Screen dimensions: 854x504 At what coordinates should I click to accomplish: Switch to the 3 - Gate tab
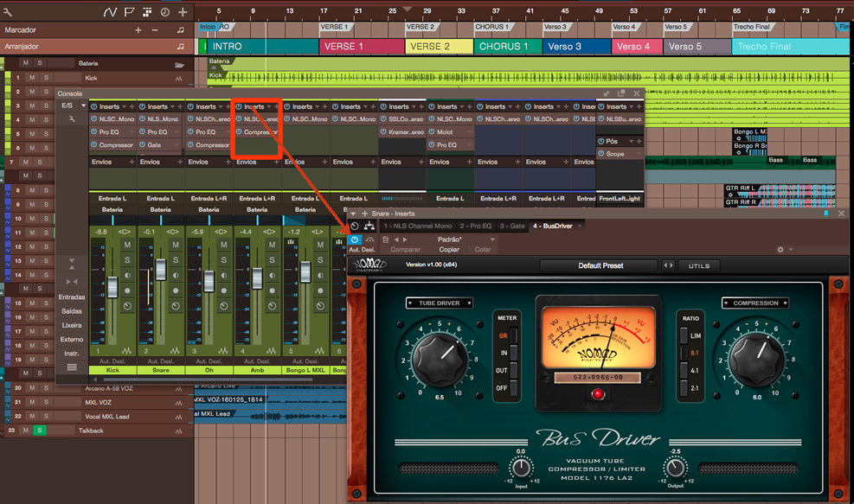pyautogui.click(x=512, y=226)
